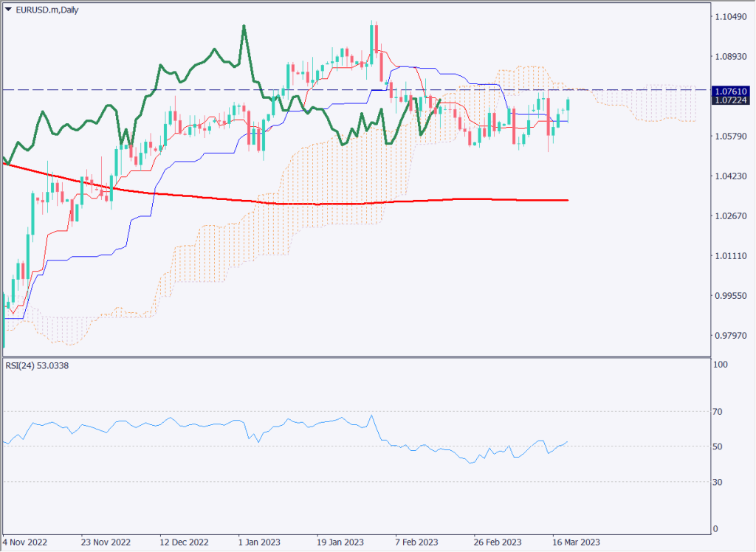
Task: Click the 26 Feb 2023 date label
Action: [x=495, y=541]
